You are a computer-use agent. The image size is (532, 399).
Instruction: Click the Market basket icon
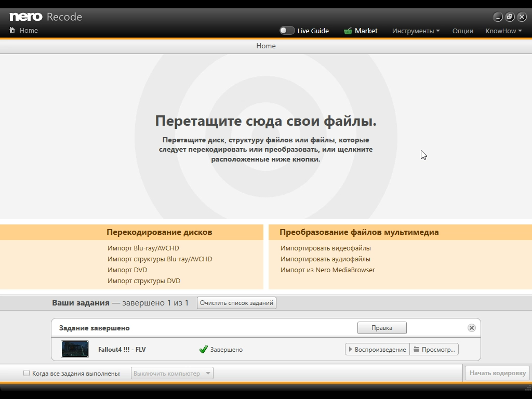click(x=348, y=31)
